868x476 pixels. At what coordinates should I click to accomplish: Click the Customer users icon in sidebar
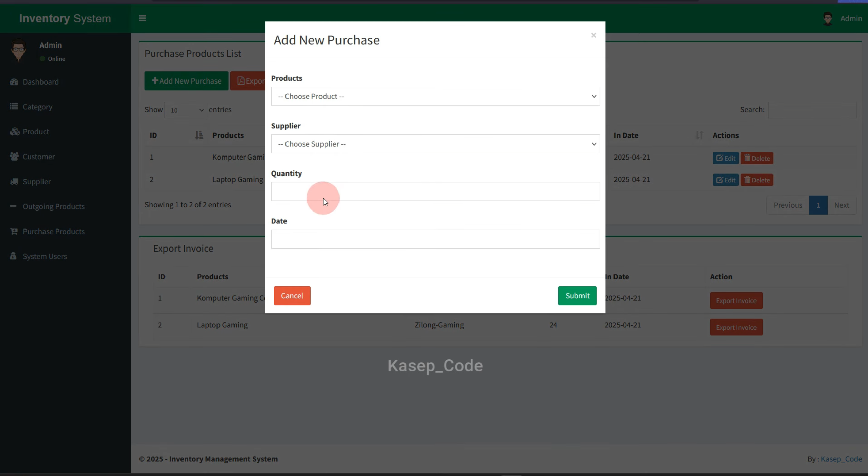(14, 157)
